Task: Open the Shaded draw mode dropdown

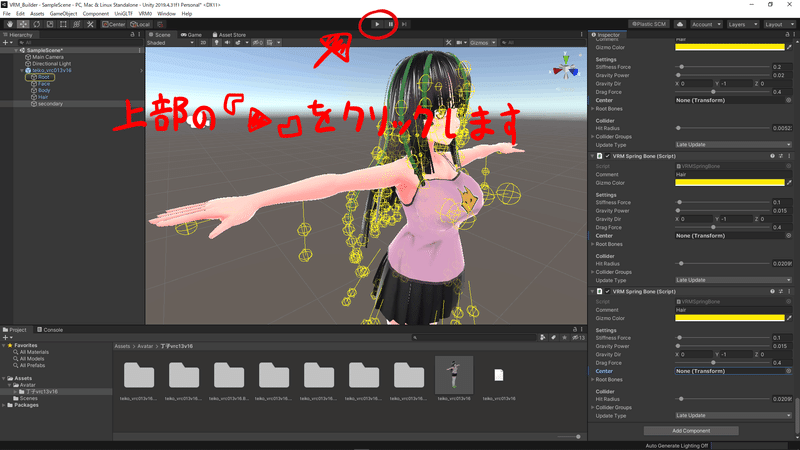Action: pos(170,43)
